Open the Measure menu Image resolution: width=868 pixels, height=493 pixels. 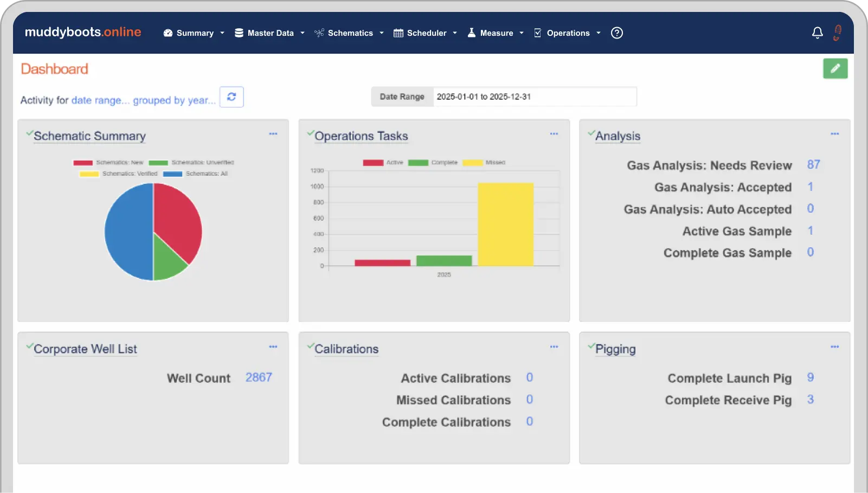click(496, 33)
